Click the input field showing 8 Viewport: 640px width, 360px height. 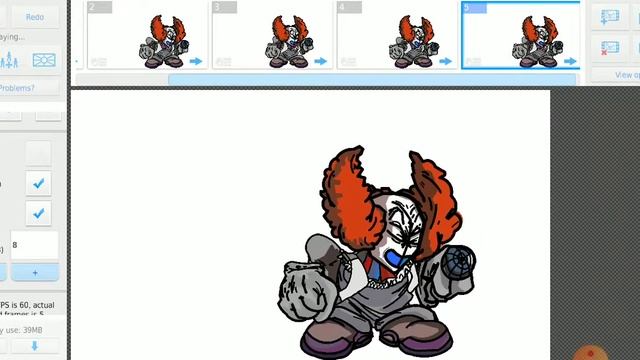click(x=34, y=245)
